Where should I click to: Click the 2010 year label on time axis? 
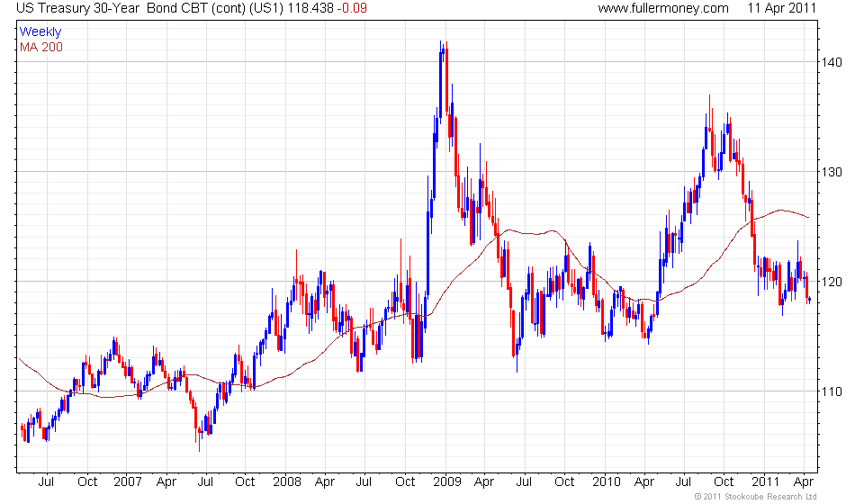tap(606, 482)
